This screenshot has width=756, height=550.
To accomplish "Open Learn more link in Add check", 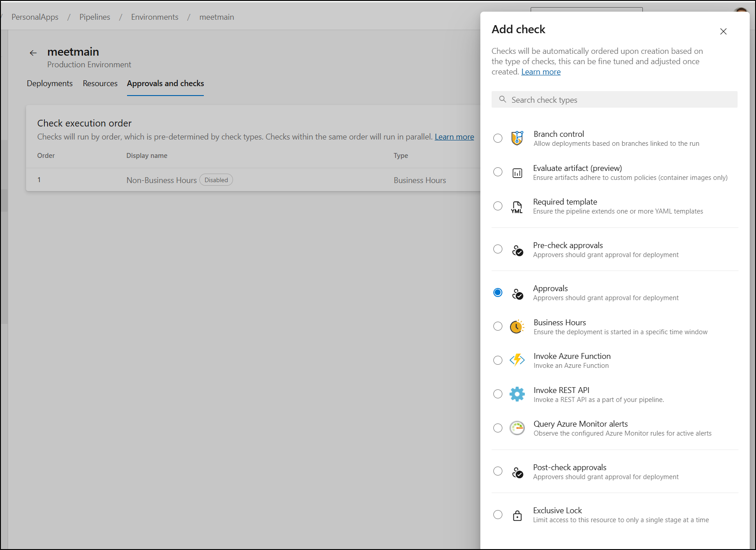I will (x=541, y=72).
